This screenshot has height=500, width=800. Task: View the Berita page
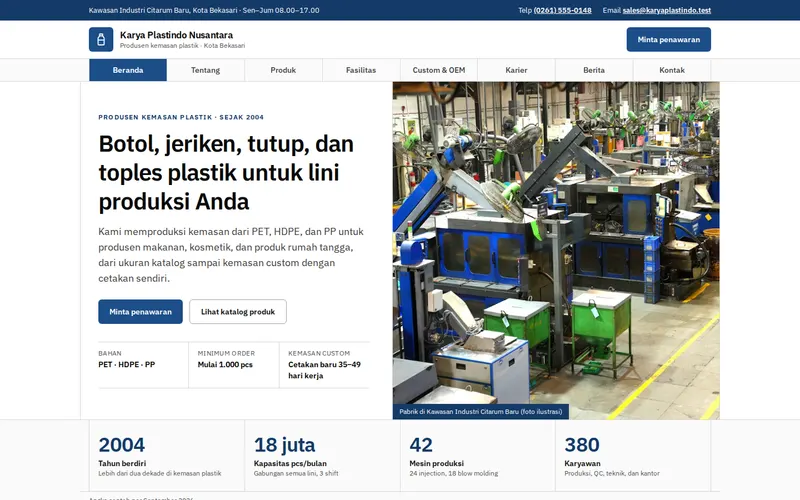[594, 70]
